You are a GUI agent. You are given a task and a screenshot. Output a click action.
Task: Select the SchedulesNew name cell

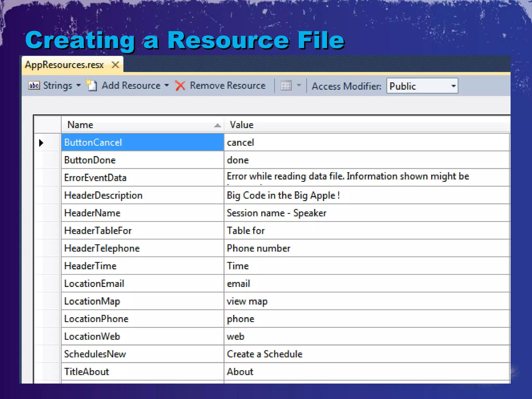tap(142, 354)
